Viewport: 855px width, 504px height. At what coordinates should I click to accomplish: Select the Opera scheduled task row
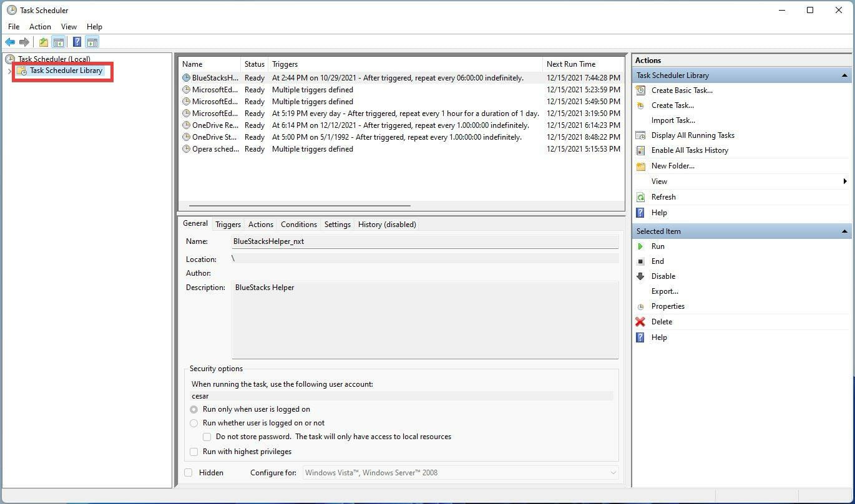(x=215, y=149)
